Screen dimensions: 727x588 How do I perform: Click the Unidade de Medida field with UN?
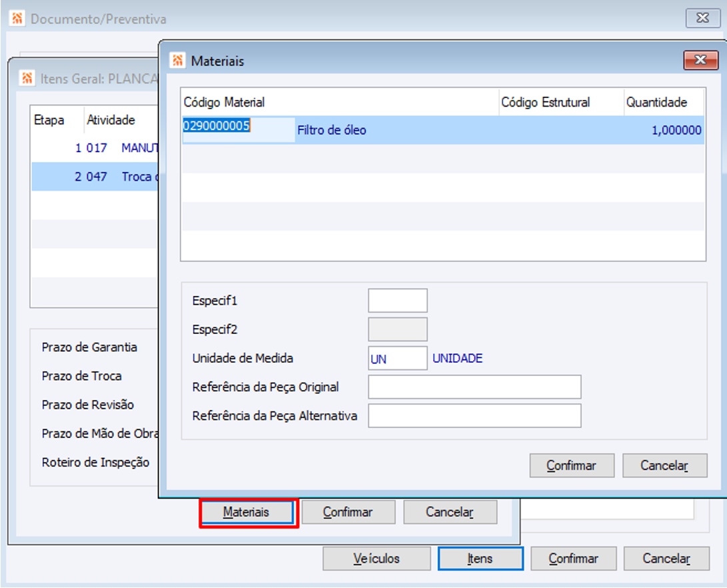click(x=397, y=358)
